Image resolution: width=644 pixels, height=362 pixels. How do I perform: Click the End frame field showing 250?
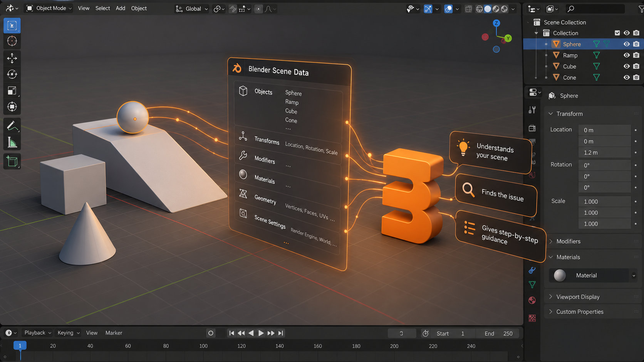point(498,334)
